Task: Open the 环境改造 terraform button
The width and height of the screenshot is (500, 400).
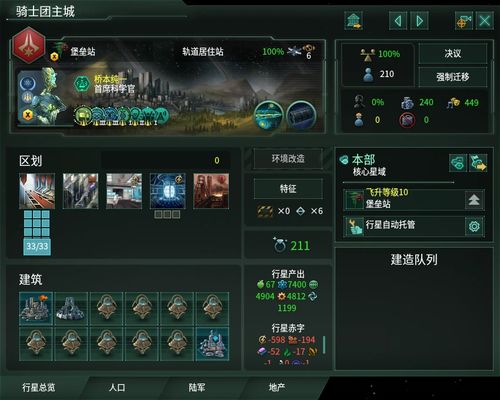Action: [288, 159]
